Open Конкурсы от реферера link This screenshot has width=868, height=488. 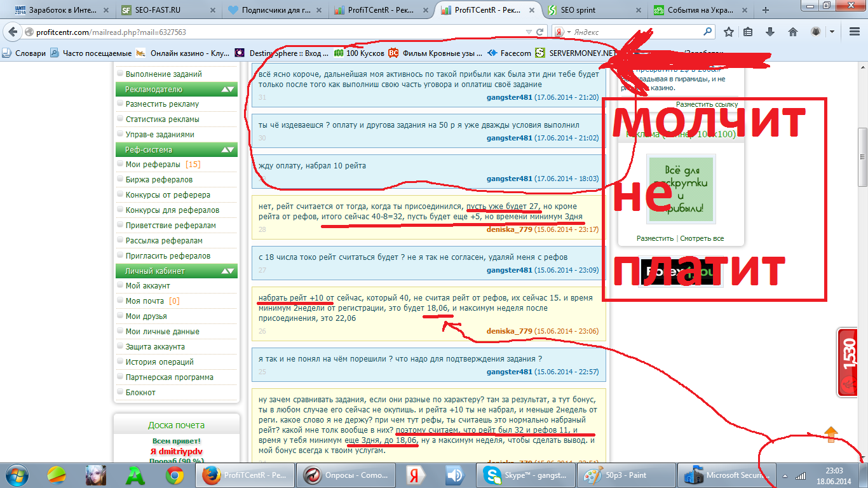(x=168, y=195)
